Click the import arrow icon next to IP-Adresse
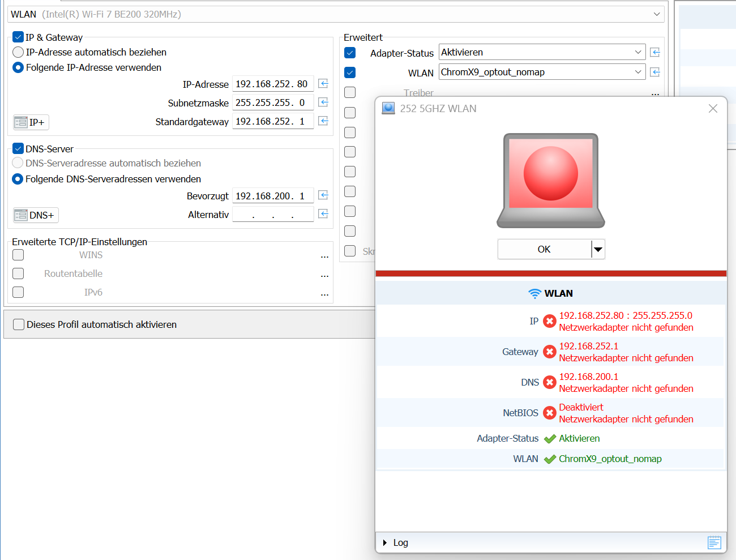 (x=323, y=84)
